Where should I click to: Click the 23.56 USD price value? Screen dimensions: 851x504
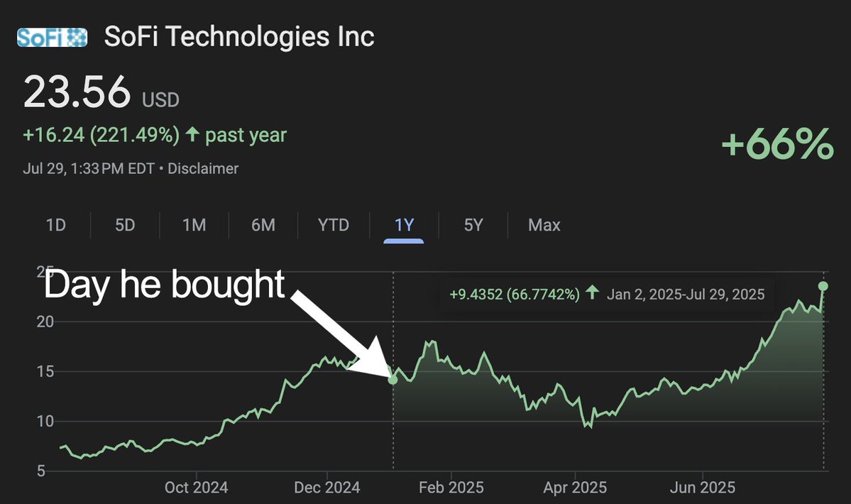pos(77,92)
